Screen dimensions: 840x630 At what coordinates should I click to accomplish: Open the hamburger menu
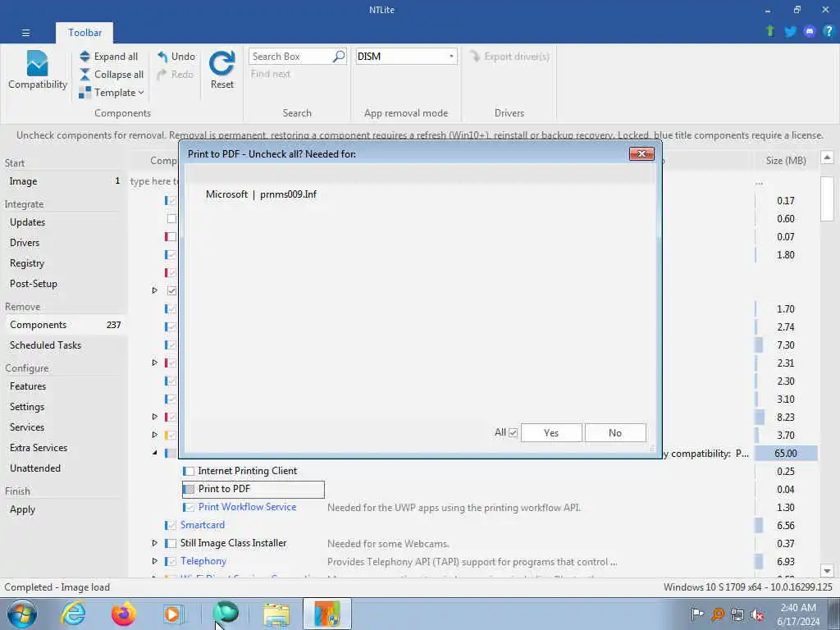point(25,33)
